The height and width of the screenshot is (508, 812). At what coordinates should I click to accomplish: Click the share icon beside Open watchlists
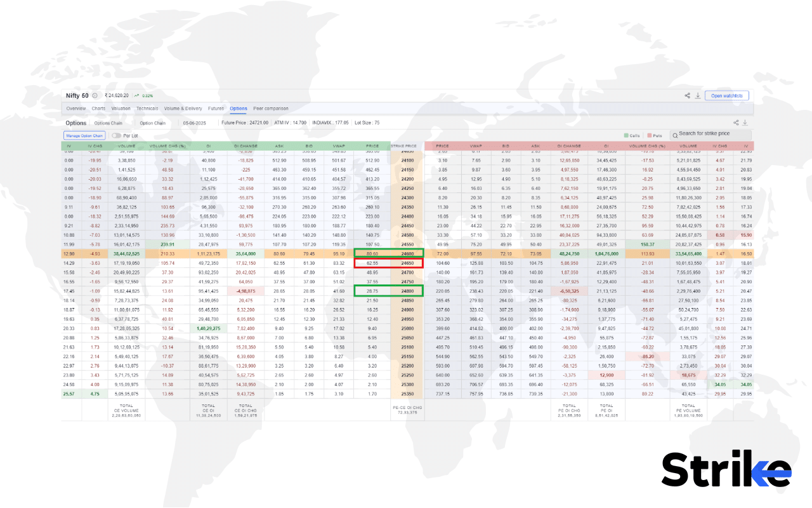pos(687,95)
